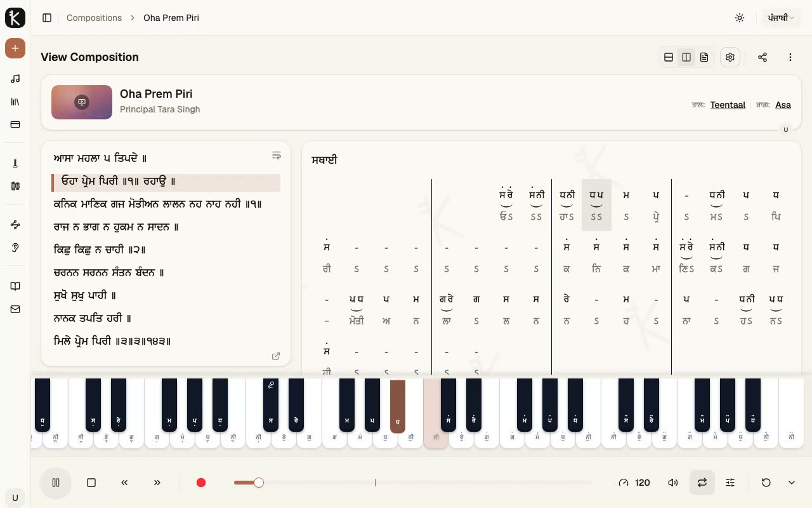Click the small U badge under the header card

click(786, 130)
